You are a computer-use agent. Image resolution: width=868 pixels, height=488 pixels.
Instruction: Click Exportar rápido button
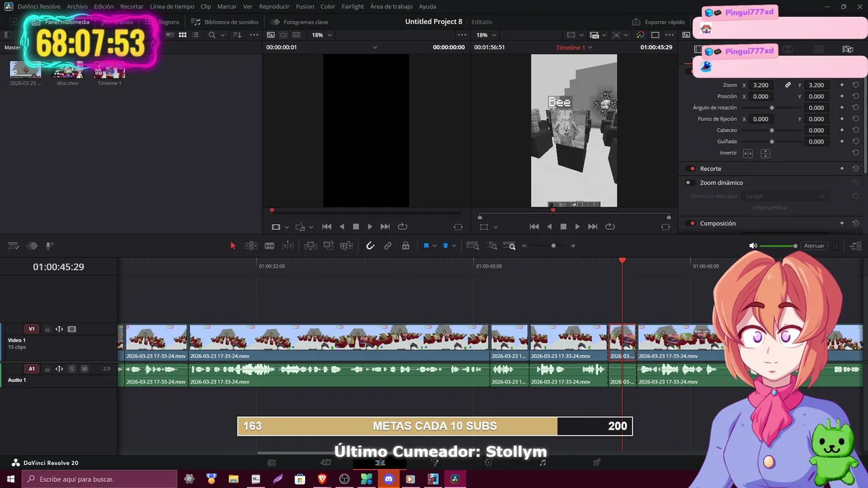pyautogui.click(x=658, y=22)
